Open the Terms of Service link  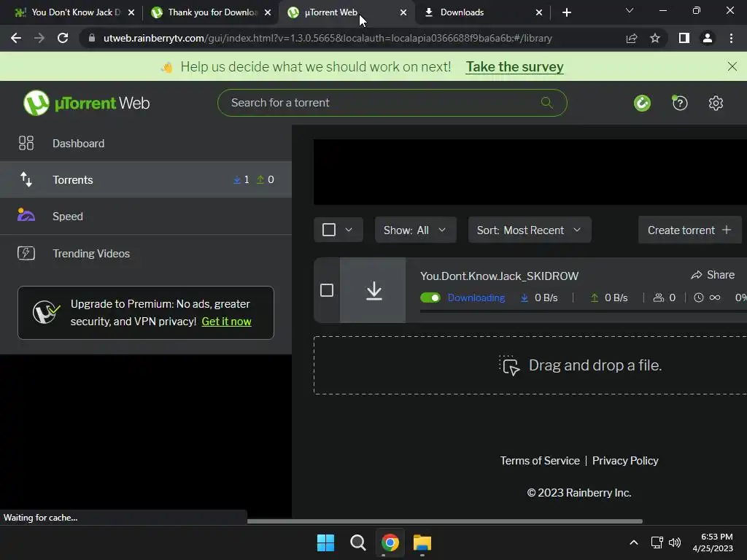pos(540,461)
